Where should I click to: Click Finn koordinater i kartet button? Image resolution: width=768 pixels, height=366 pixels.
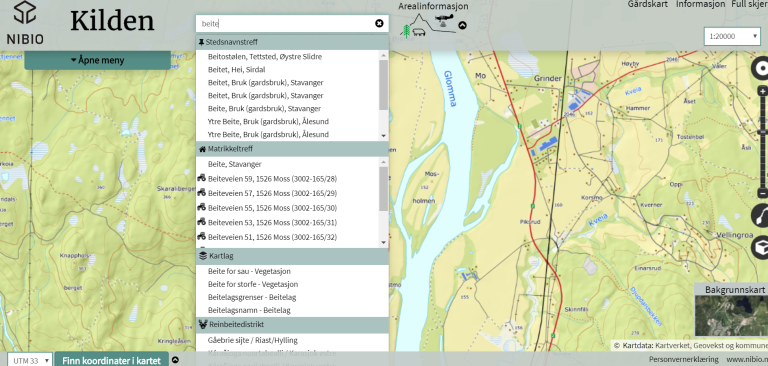click(111, 360)
